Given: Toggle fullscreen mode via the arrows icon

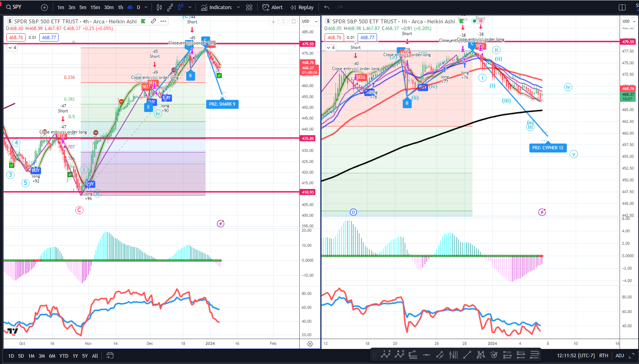Looking at the screenshot, I should point(631,356).
